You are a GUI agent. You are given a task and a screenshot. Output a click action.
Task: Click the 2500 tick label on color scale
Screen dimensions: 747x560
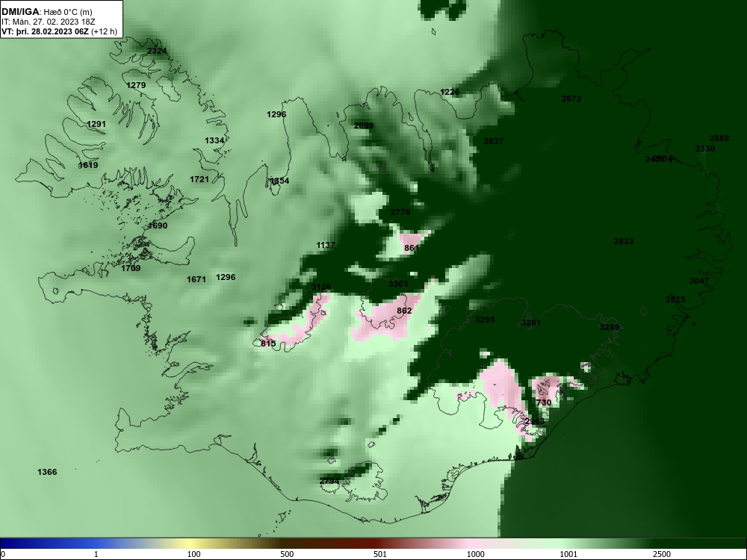point(662,554)
